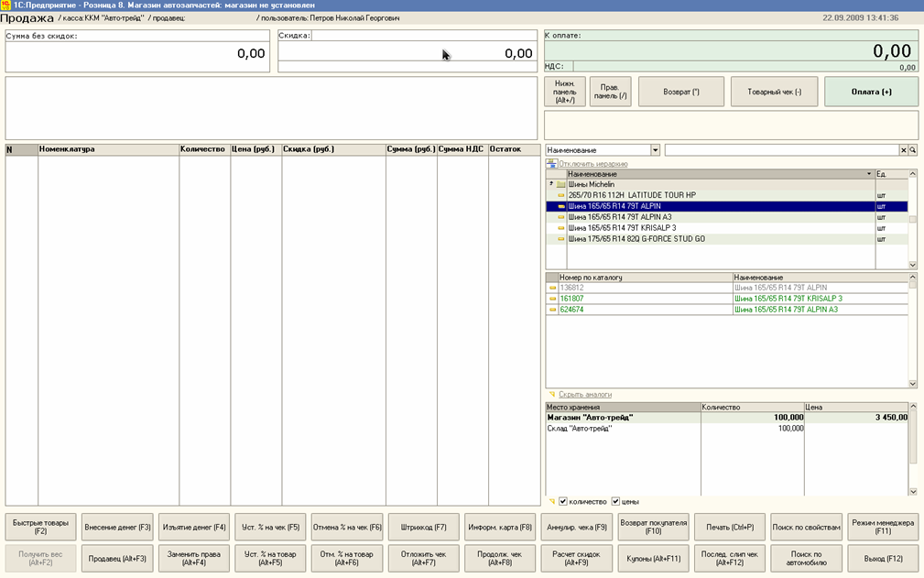Image resolution: width=924 pixels, height=578 pixels.
Task: Open 'Купоны (Alt+F11)'
Action: pyautogui.click(x=654, y=558)
